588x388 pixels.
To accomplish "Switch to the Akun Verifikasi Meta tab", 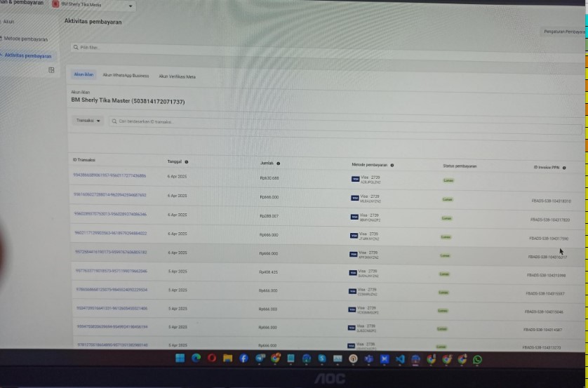I will click(x=177, y=76).
